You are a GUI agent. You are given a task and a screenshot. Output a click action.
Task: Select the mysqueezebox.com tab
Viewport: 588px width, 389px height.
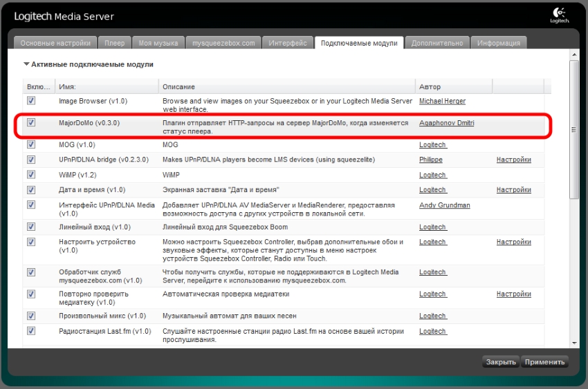[223, 43]
